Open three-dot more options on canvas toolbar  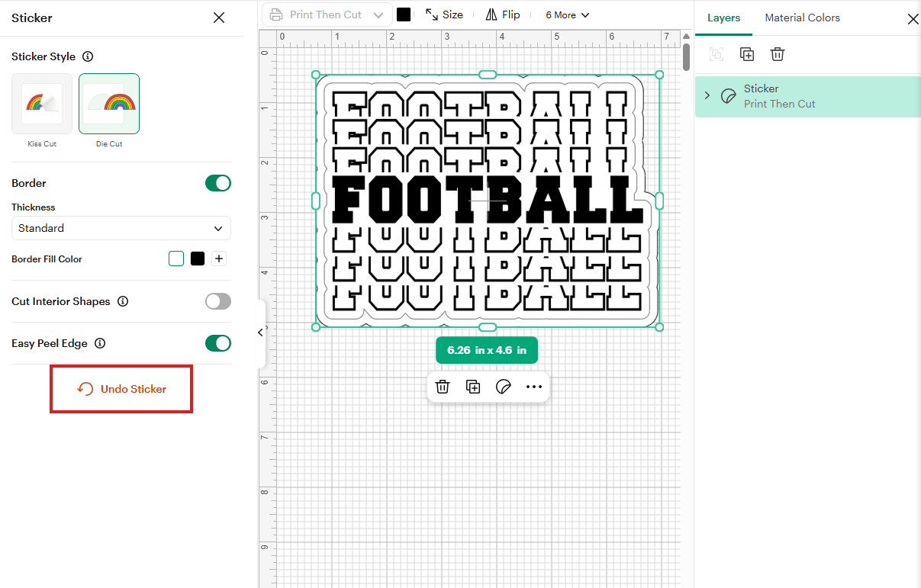[533, 387]
